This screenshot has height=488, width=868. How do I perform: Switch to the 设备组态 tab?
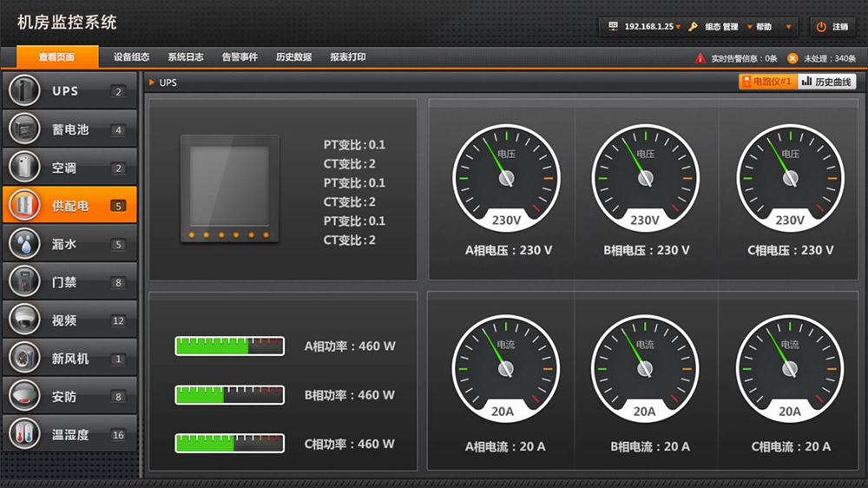131,57
